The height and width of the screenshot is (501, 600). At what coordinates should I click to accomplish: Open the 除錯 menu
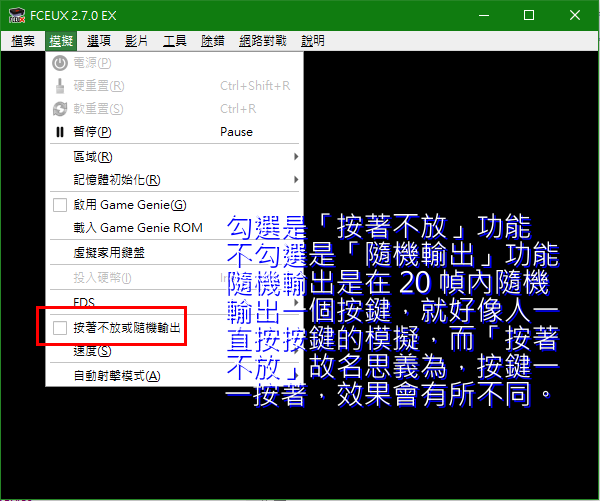212,41
